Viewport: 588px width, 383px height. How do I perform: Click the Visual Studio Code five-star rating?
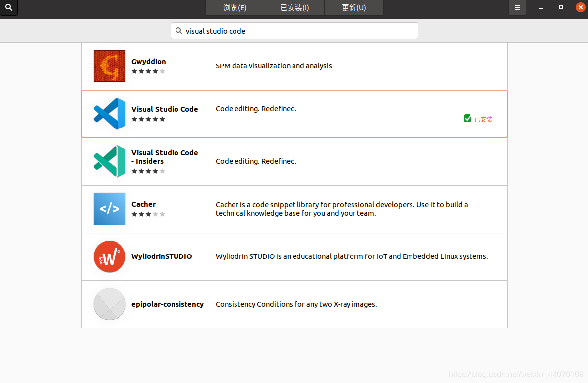point(148,119)
